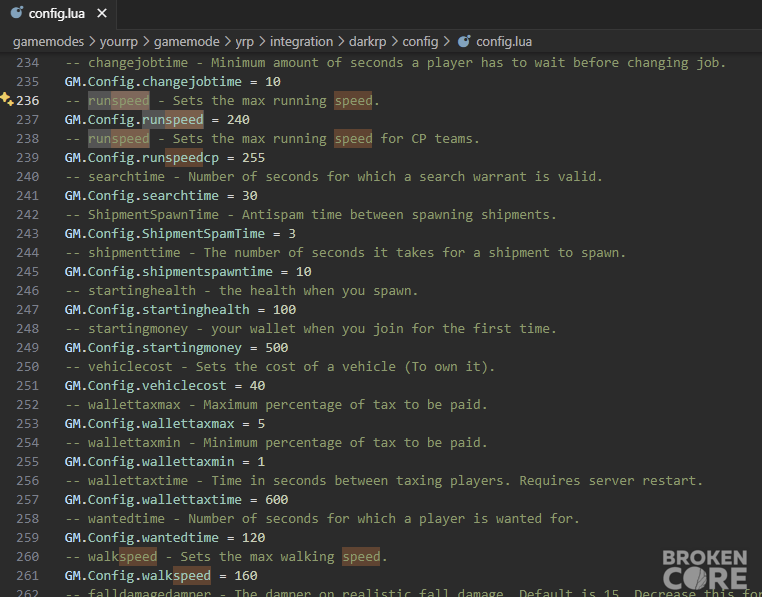Click 'GM.Config.wallettaxmin' on line 255
Image resolution: width=762 pixels, height=597 pixels.
tap(149, 461)
